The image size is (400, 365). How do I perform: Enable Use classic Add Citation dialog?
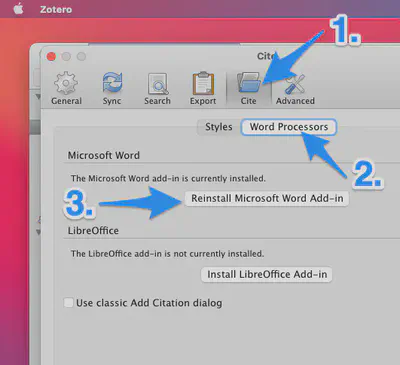[x=68, y=303]
